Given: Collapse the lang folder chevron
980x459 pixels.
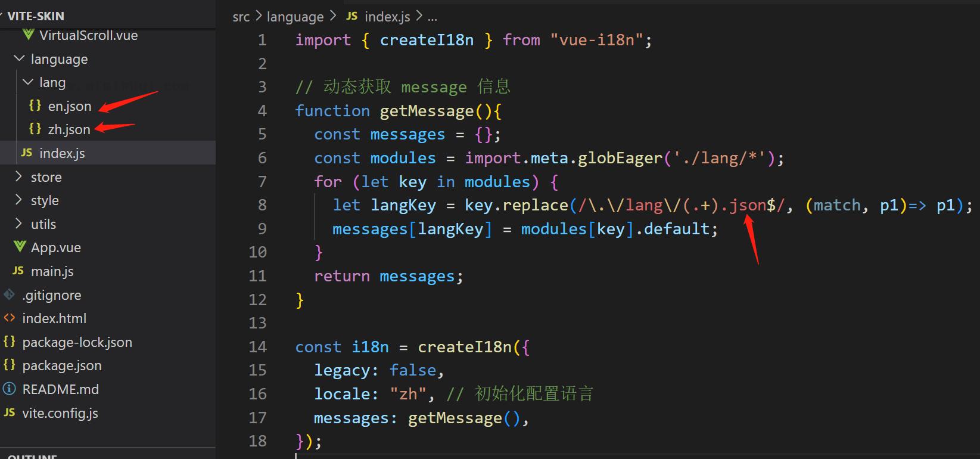Looking at the screenshot, I should click(x=28, y=82).
